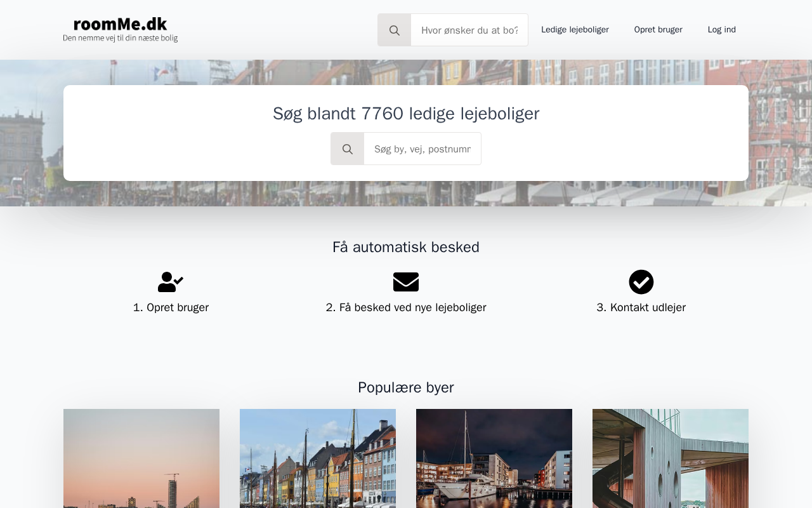This screenshot has height=508, width=812.
Task: Click the header search magnifier icon
Action: click(x=395, y=30)
